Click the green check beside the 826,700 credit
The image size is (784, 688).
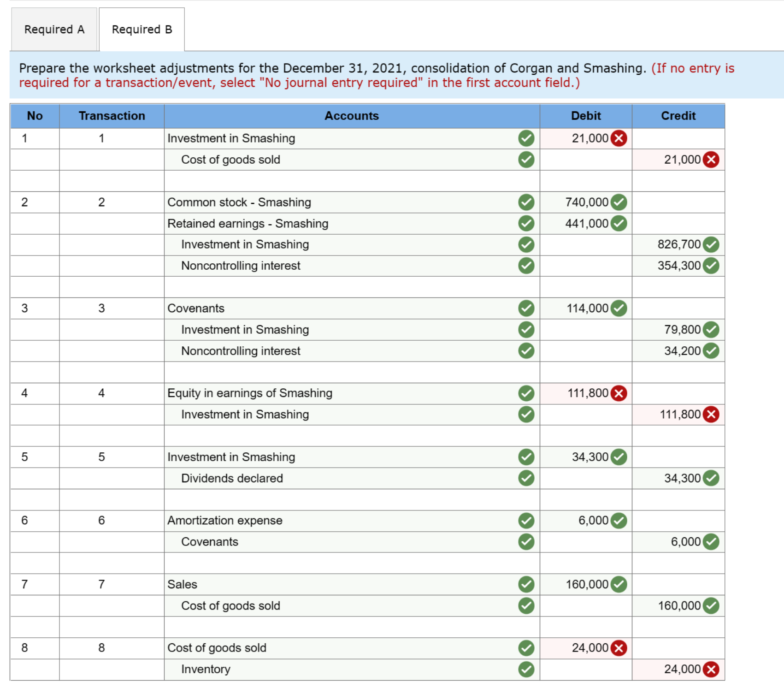tap(711, 244)
